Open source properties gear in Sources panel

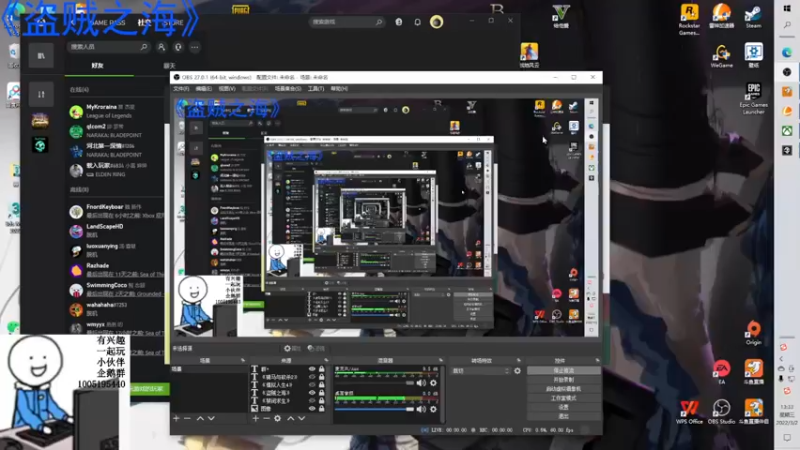[278, 418]
